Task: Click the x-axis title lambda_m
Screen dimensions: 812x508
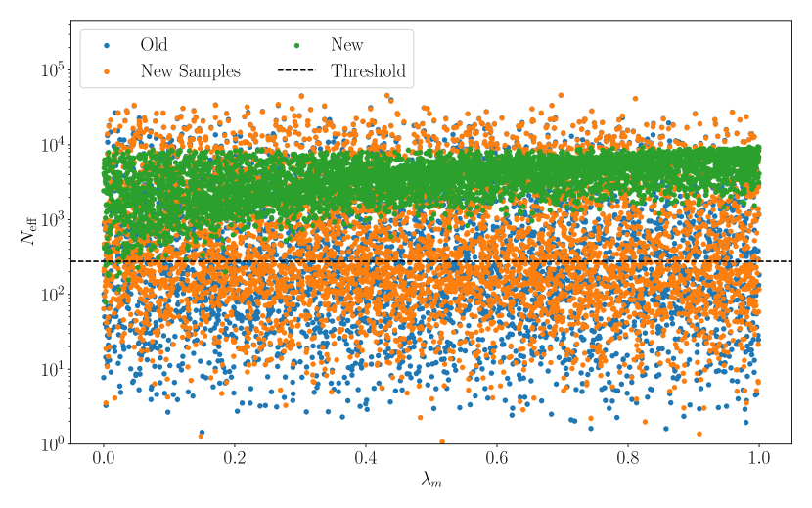Action: coord(431,481)
